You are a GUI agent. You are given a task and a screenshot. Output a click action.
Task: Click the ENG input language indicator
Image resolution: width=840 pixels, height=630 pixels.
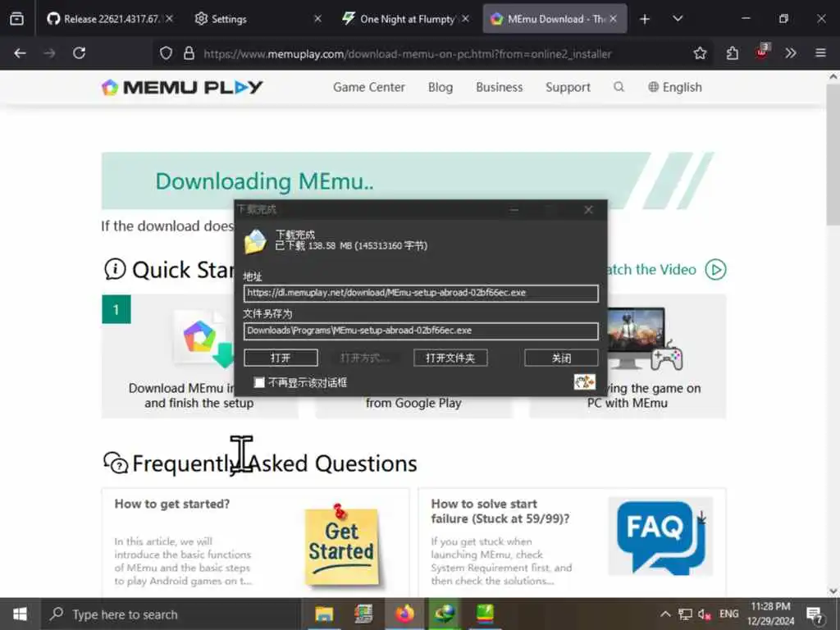pyautogui.click(x=728, y=614)
